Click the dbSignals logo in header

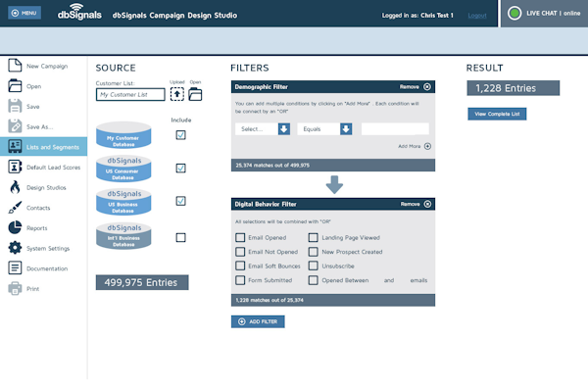click(x=79, y=12)
